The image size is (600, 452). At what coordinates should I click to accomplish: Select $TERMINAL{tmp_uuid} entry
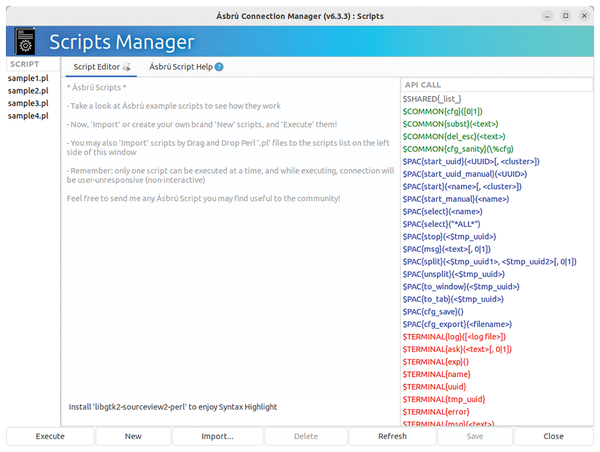(444, 399)
